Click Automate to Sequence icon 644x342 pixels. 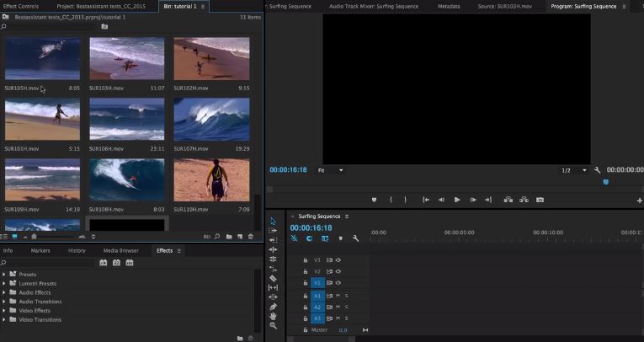tap(206, 237)
